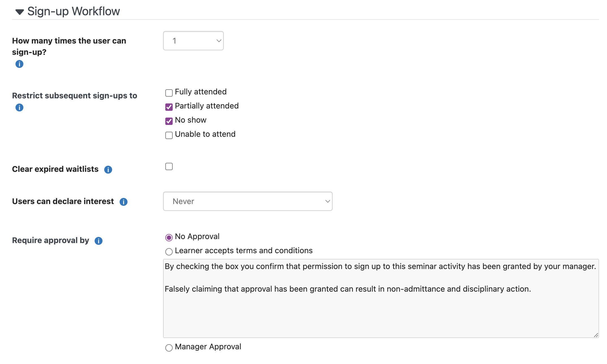Click the Require approval by label

point(51,240)
